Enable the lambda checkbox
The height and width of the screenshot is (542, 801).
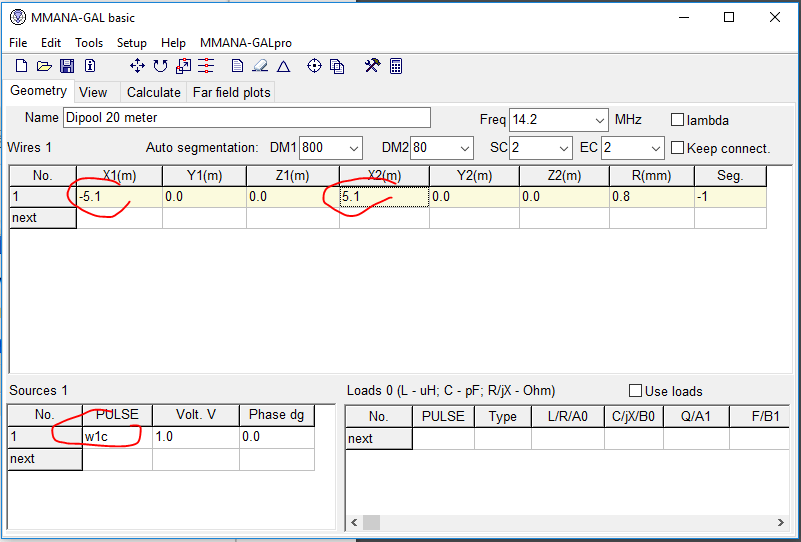[677, 120]
